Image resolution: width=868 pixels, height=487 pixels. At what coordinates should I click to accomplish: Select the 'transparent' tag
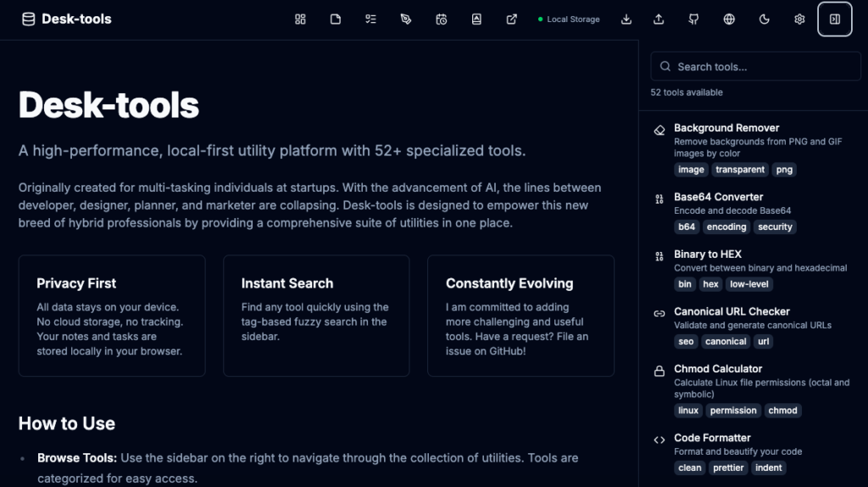[x=739, y=170]
